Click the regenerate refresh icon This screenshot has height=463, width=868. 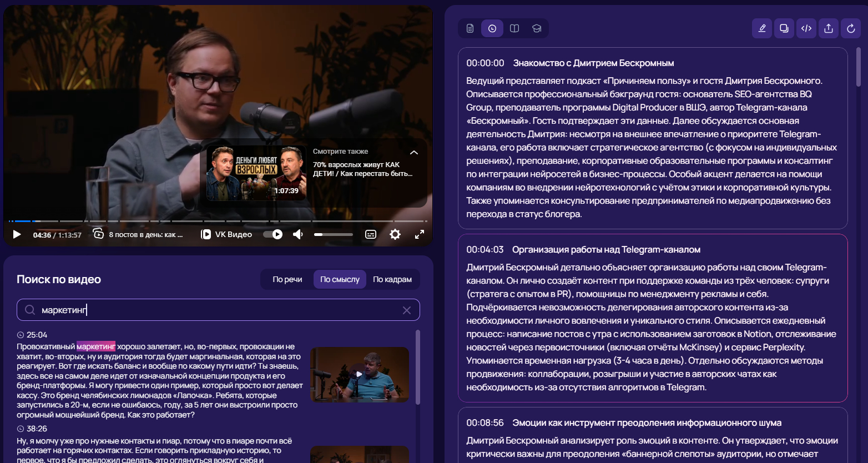tap(851, 28)
